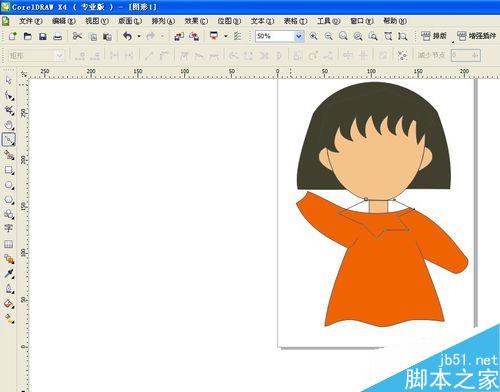Select the Polygon tool in the toolbox
Viewport: 500px width, 392px height.
tap(9, 200)
